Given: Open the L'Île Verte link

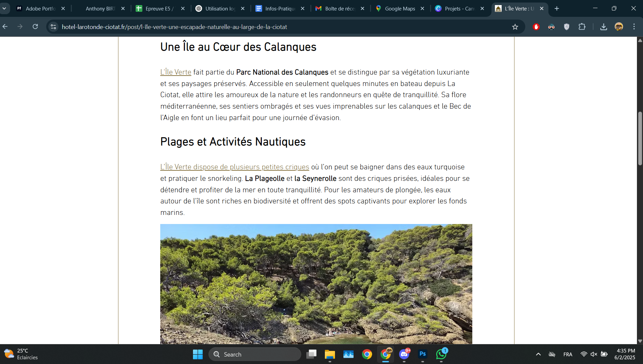Looking at the screenshot, I should point(176,72).
